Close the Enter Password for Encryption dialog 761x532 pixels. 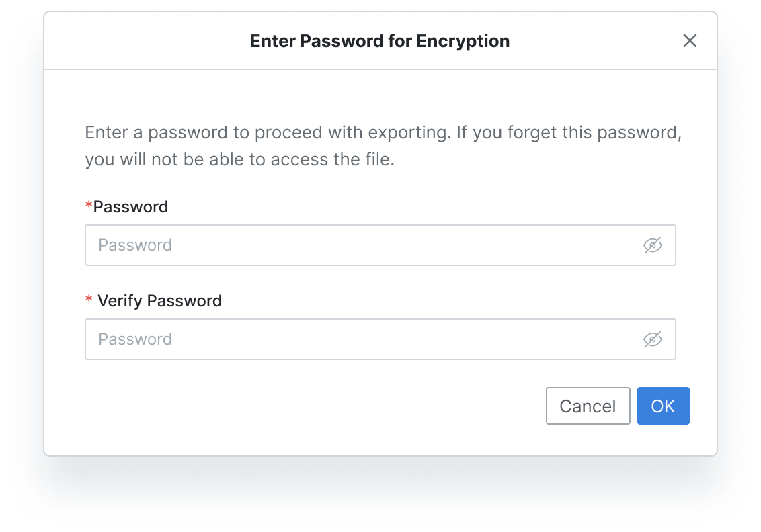690,41
